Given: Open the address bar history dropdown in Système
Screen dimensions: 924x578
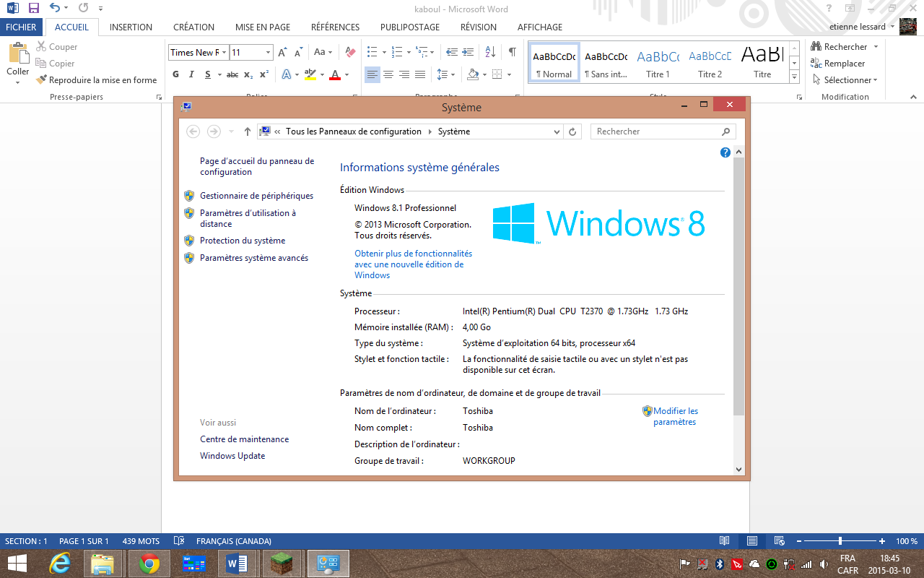Looking at the screenshot, I should click(557, 131).
